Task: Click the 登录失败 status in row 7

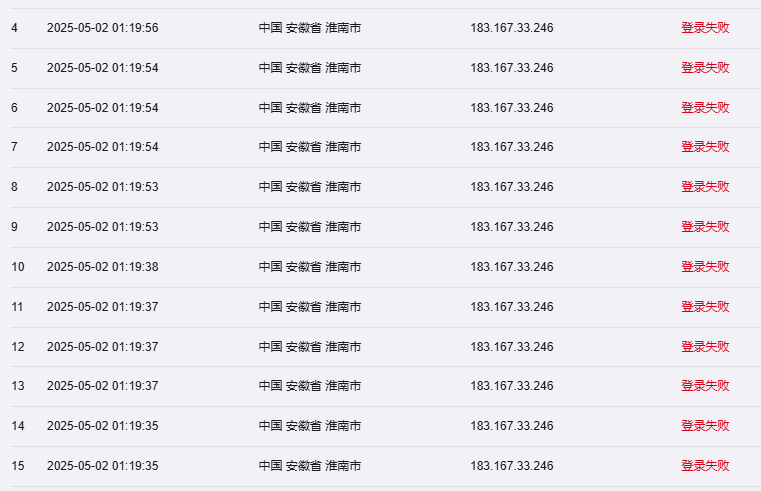Action: [705, 147]
